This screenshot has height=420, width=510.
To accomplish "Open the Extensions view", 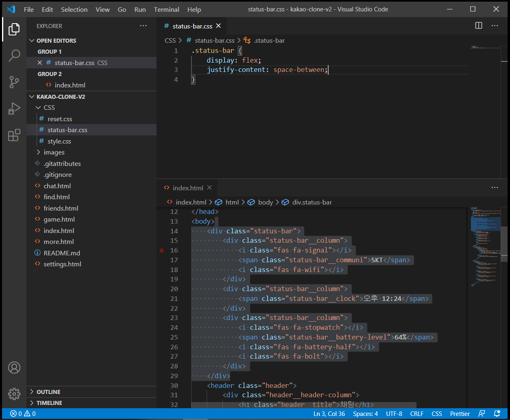I will coord(14,135).
